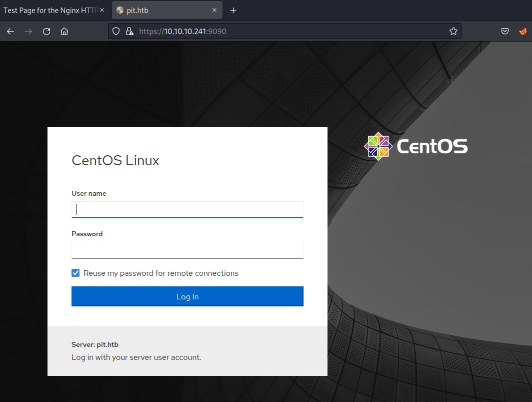Click into the Password field
532x402 pixels.
point(187,250)
